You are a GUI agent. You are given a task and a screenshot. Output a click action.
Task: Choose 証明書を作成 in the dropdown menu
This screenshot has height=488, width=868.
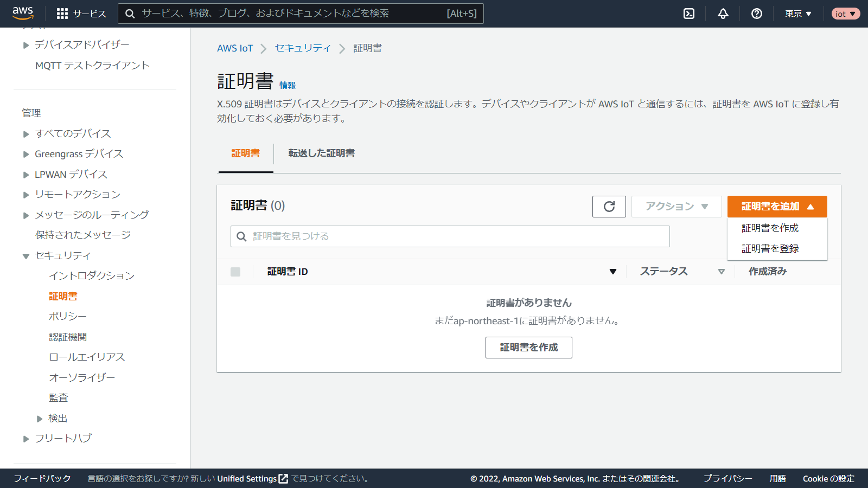click(770, 228)
